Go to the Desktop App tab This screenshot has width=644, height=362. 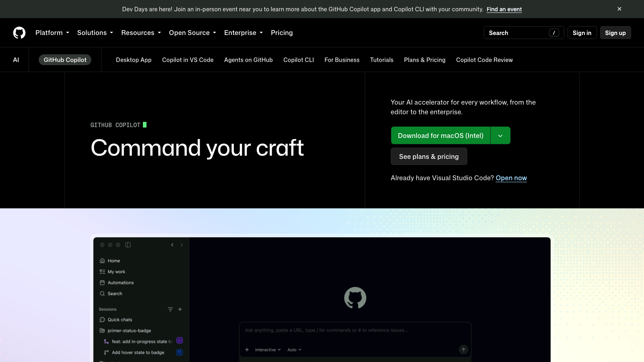134,60
